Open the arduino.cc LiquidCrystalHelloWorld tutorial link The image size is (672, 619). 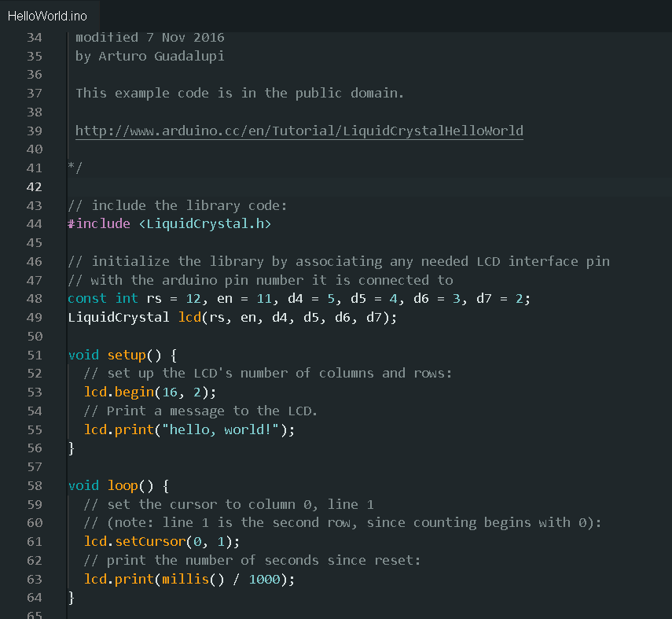(x=299, y=131)
